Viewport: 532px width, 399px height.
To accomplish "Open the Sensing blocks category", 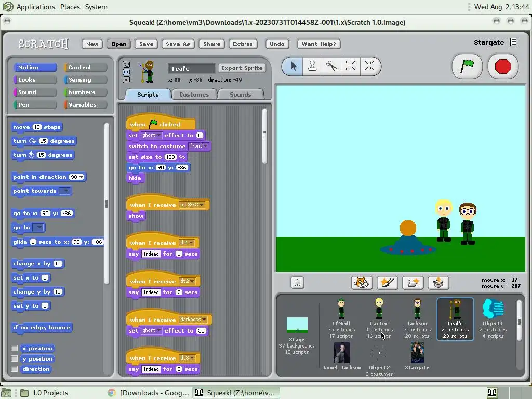I will (x=86, y=79).
